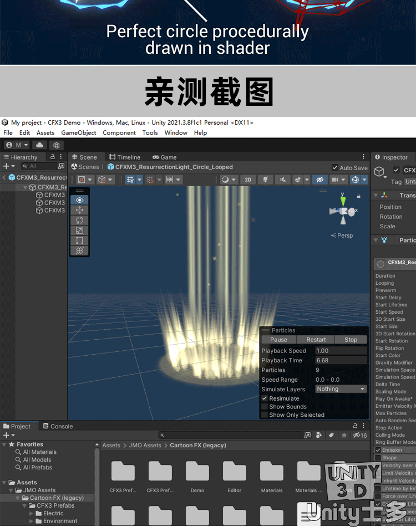This screenshot has height=532, width=416.
Task: Click the Playback Speed value field
Action: click(x=341, y=351)
